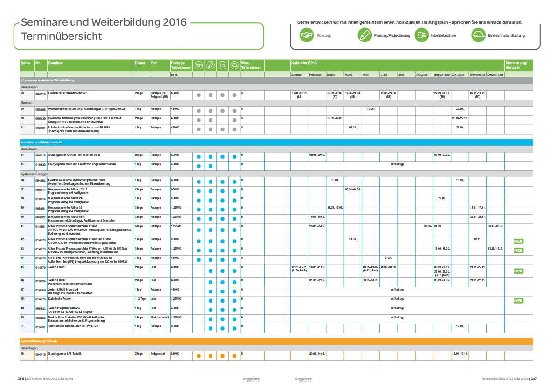
Task: Click the NEU badge in the Lexium LXM28 row
Action: click(x=519, y=271)
